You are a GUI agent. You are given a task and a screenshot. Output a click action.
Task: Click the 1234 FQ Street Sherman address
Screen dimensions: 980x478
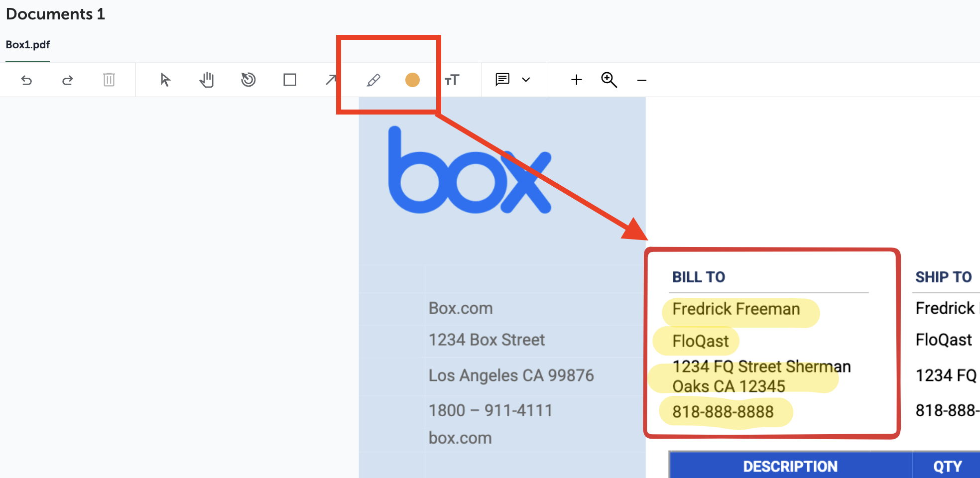[761, 376]
